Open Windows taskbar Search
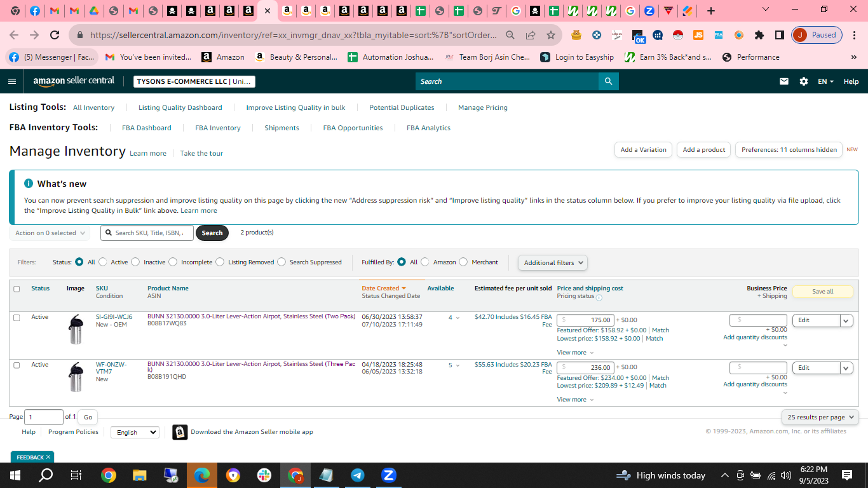Screen dimensions: 868x488 coord(46,475)
